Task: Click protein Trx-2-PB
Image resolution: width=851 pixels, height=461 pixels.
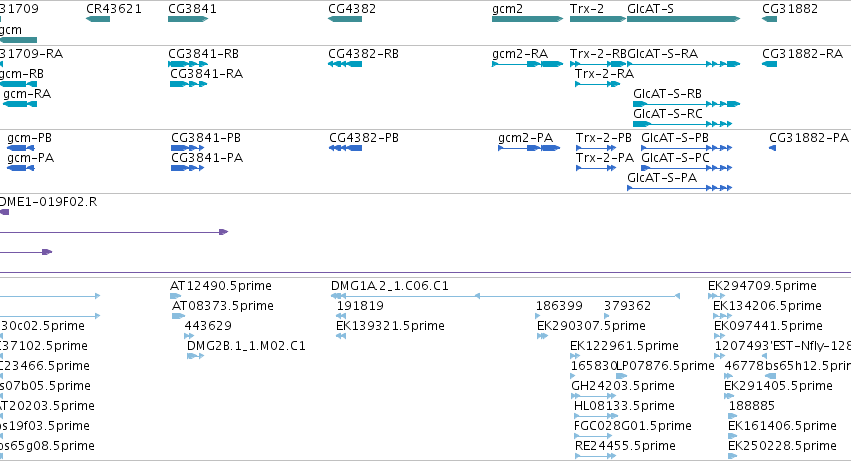Action: [x=596, y=148]
